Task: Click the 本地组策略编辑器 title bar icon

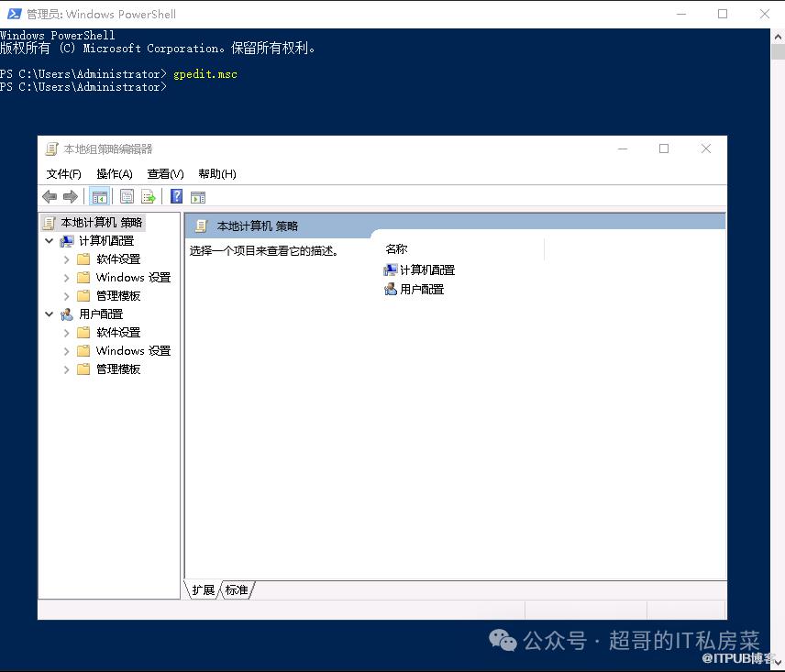Action: [x=51, y=149]
